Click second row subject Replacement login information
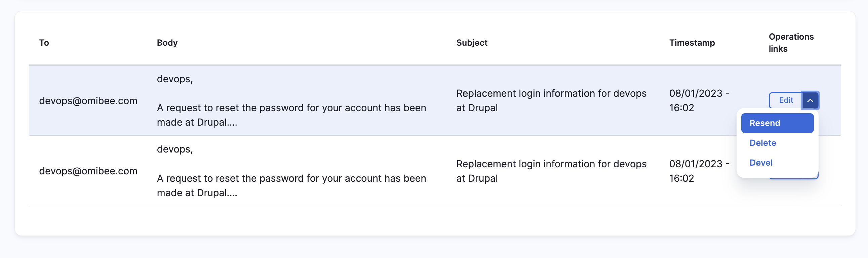 pyautogui.click(x=551, y=171)
